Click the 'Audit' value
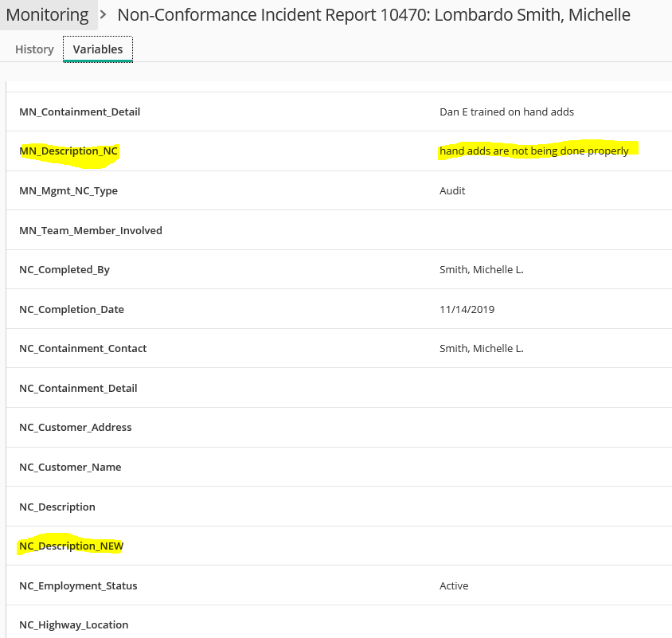This screenshot has height=638, width=672. (x=452, y=191)
